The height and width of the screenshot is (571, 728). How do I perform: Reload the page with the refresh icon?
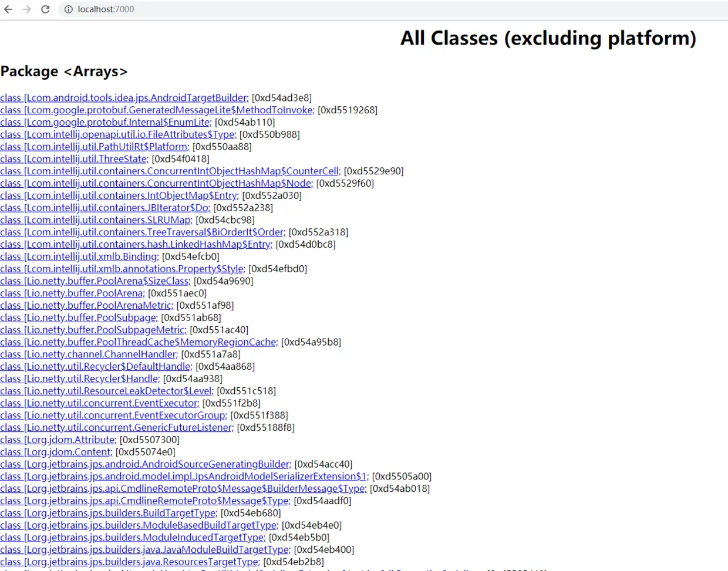[x=45, y=9]
